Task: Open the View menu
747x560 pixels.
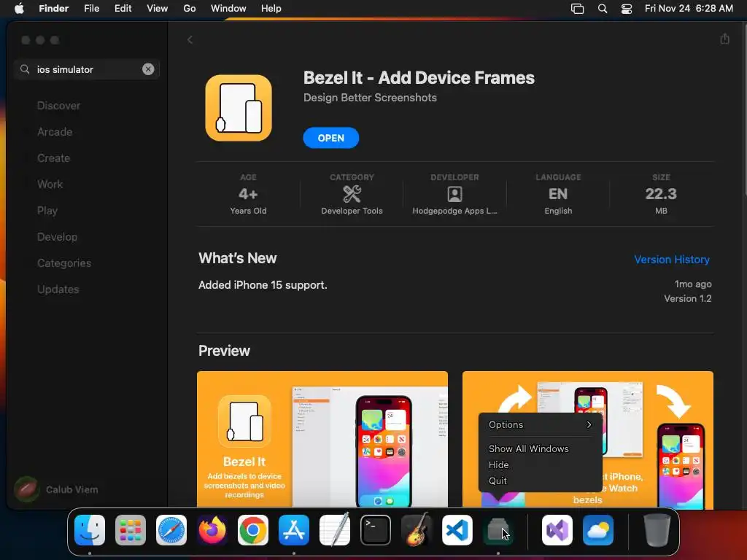Action: click(158, 8)
